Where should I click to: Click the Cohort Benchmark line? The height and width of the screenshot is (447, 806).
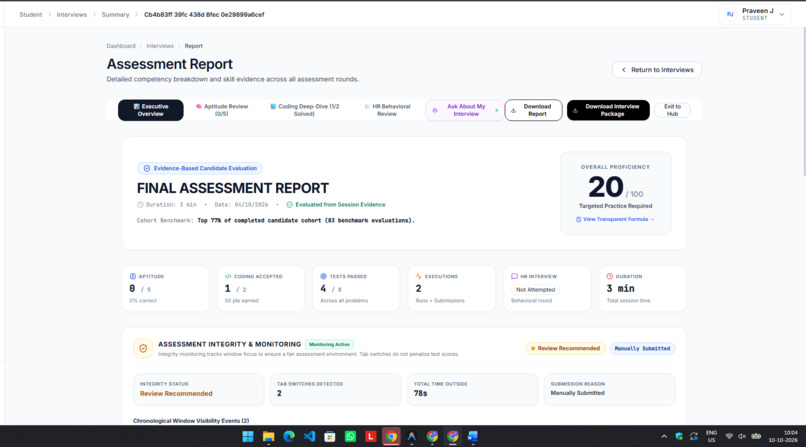[276, 220]
